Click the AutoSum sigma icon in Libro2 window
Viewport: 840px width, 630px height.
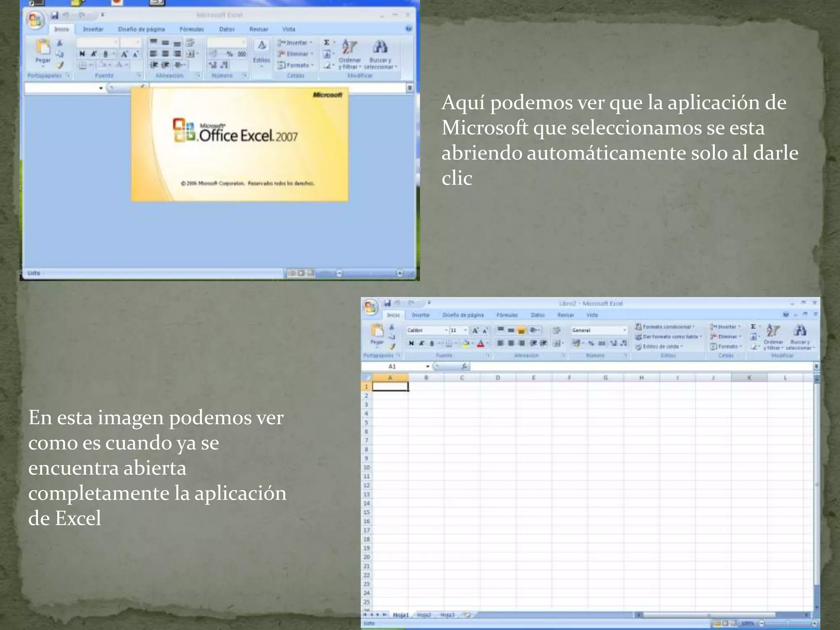click(x=753, y=326)
